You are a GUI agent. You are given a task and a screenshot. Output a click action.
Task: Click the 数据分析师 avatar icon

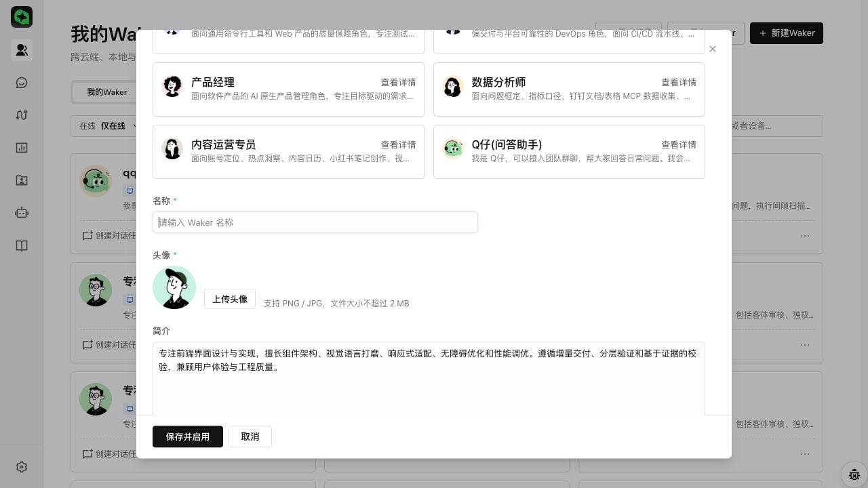click(452, 86)
